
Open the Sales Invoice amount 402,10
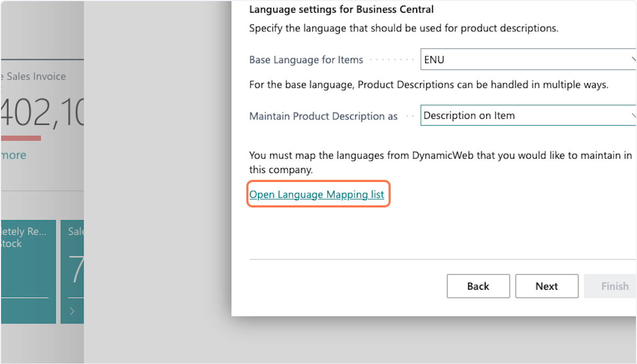[42, 114]
